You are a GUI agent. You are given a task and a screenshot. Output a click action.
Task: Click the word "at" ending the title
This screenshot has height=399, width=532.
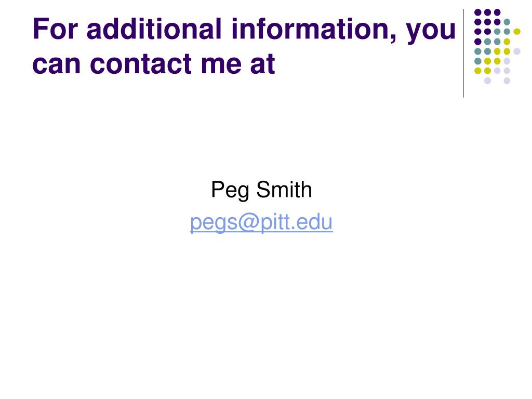(x=262, y=64)
